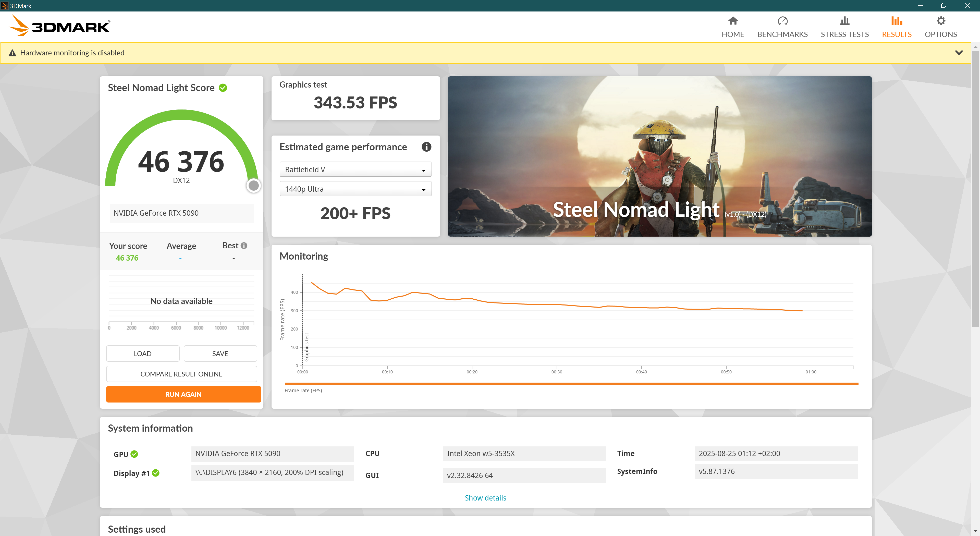
Task: Click the GPU field in System information
Action: coord(273,454)
